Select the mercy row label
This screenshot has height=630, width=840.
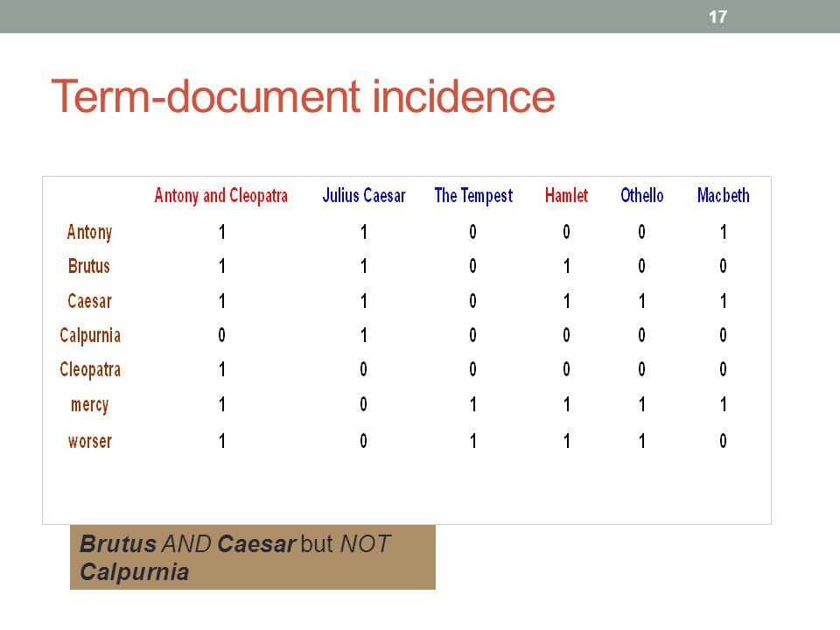point(89,405)
